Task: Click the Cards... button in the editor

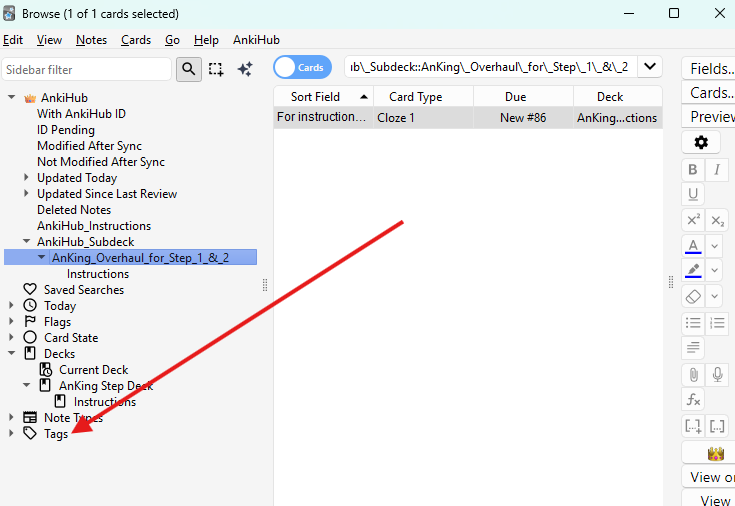Action: [709, 93]
